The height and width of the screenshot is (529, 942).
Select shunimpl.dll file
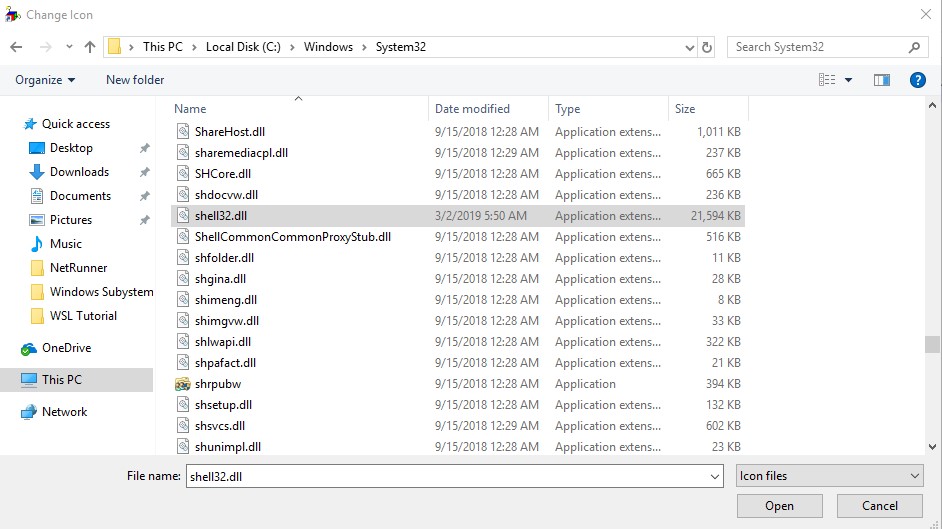pyautogui.click(x=228, y=447)
